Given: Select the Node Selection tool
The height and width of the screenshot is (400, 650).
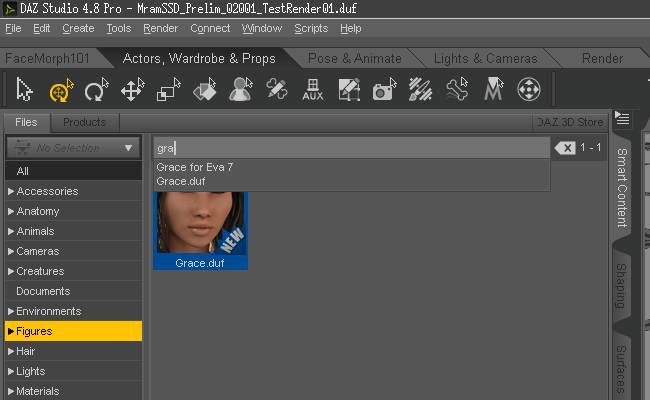Looking at the screenshot, I should click(x=24, y=89).
